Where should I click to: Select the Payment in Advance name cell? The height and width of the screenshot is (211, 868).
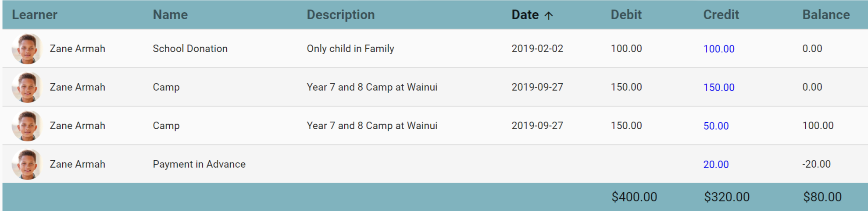199,164
